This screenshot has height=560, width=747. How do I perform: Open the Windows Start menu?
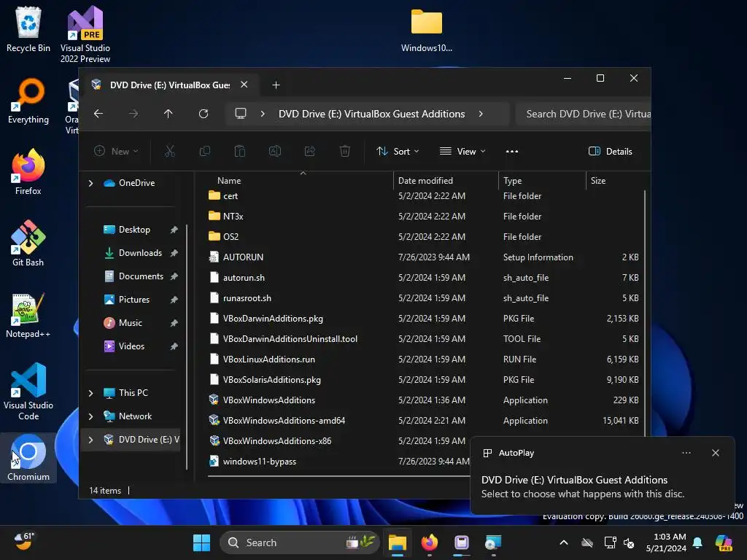tap(201, 542)
